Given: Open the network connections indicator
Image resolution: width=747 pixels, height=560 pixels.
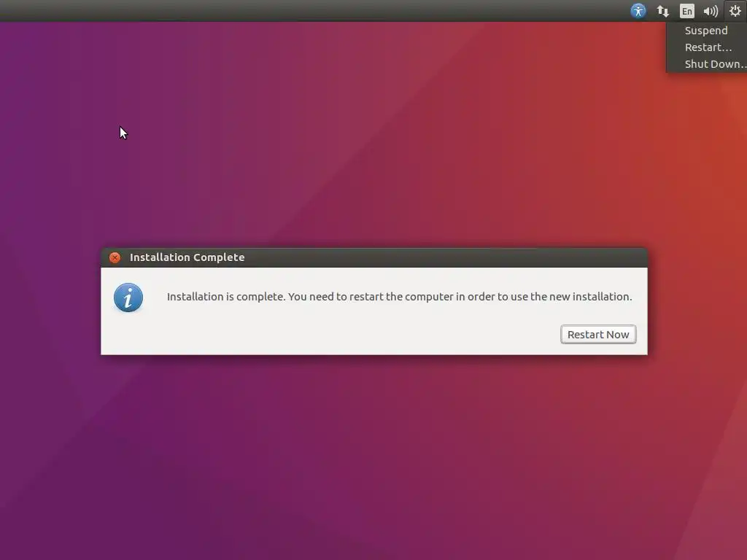Looking at the screenshot, I should point(662,11).
